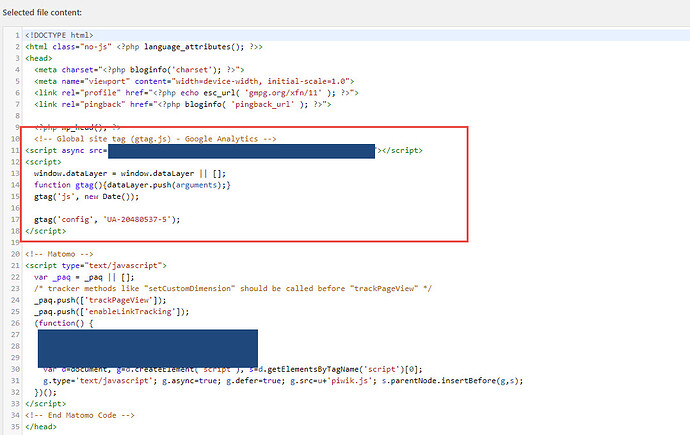This screenshot has height=435, width=690.
Task: Click the meta charset bloginfo line
Action: [x=139, y=69]
